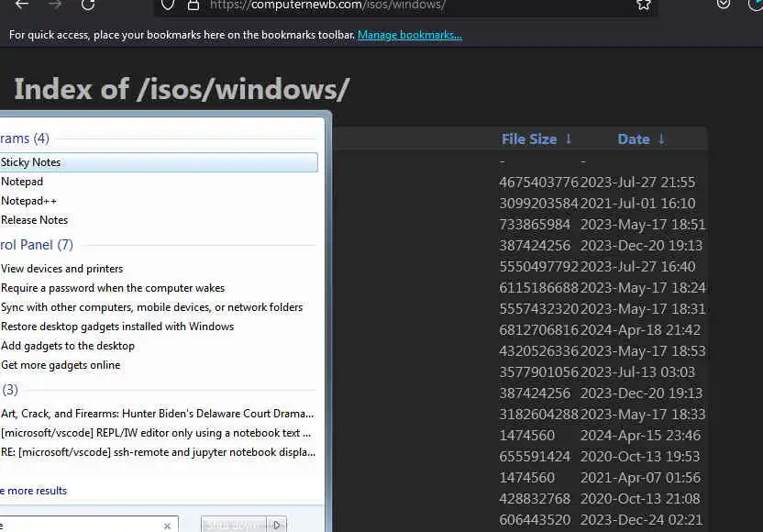Select file size 733865984

[x=535, y=225]
